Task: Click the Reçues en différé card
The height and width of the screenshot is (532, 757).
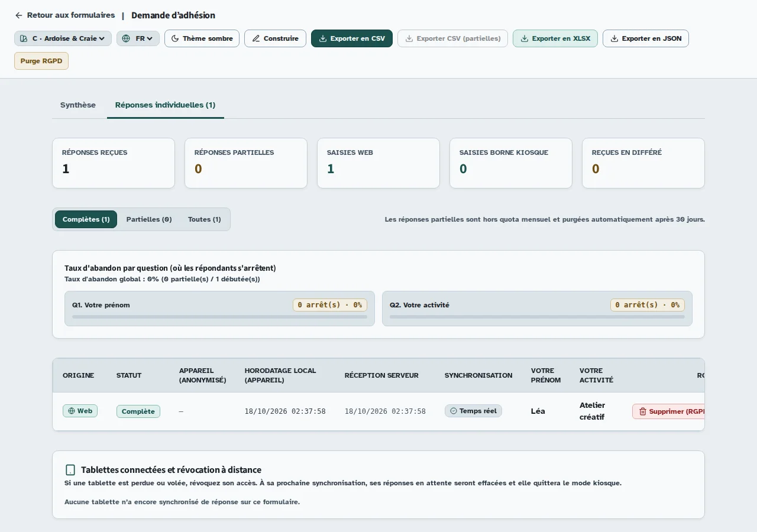Action: (643, 163)
